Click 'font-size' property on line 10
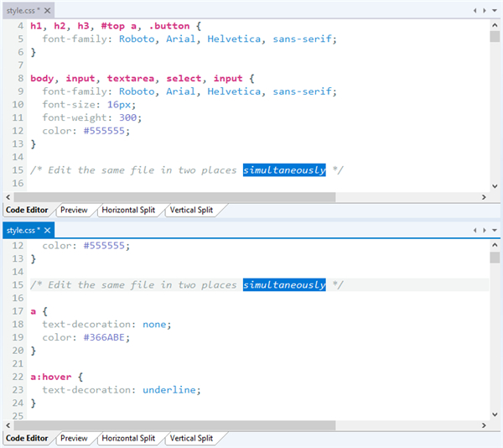Screen dimensions: 503x448 (69, 104)
